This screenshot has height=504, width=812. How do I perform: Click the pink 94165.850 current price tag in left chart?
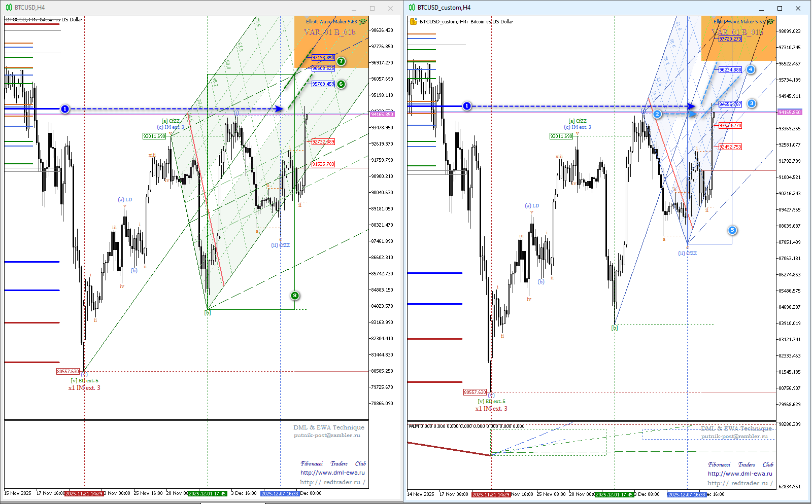click(382, 115)
